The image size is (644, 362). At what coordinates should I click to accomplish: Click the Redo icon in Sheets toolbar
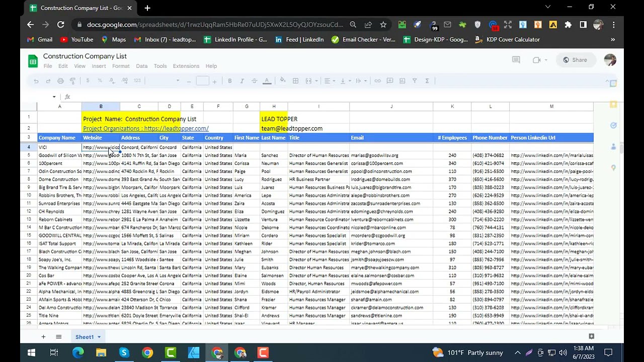point(48,81)
